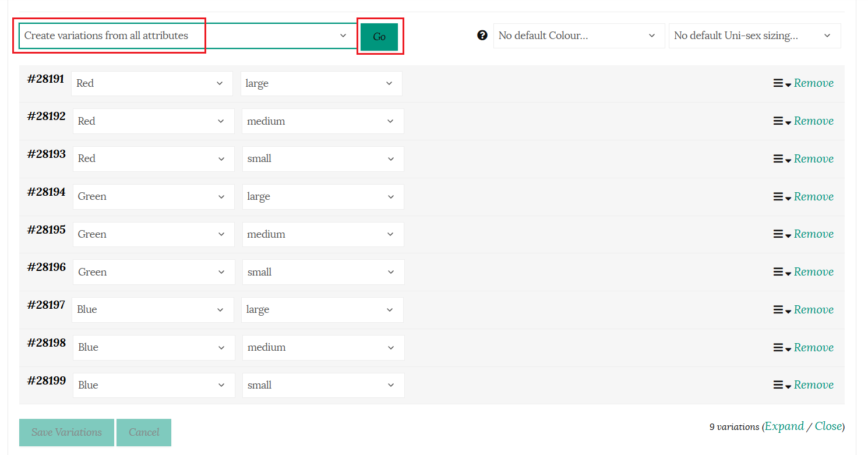
Task: Open the medium size dropdown for #28195
Action: pos(323,234)
